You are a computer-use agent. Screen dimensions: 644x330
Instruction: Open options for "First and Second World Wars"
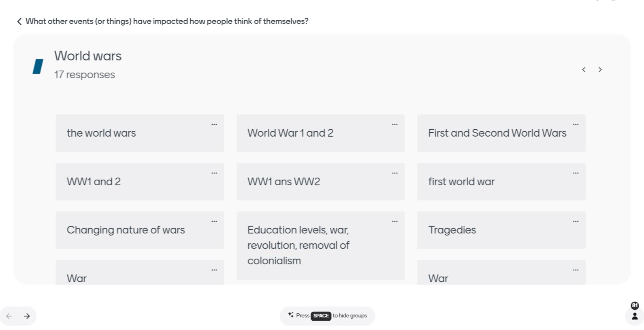click(x=576, y=124)
